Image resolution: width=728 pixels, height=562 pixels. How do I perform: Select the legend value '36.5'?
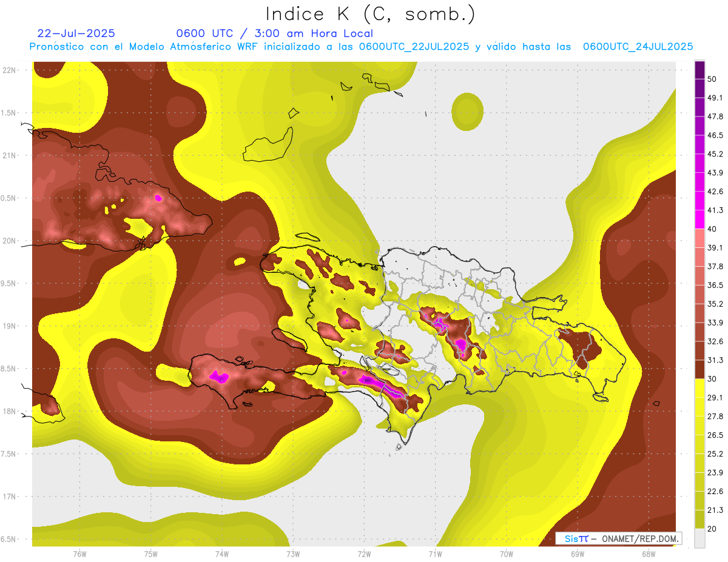715,285
